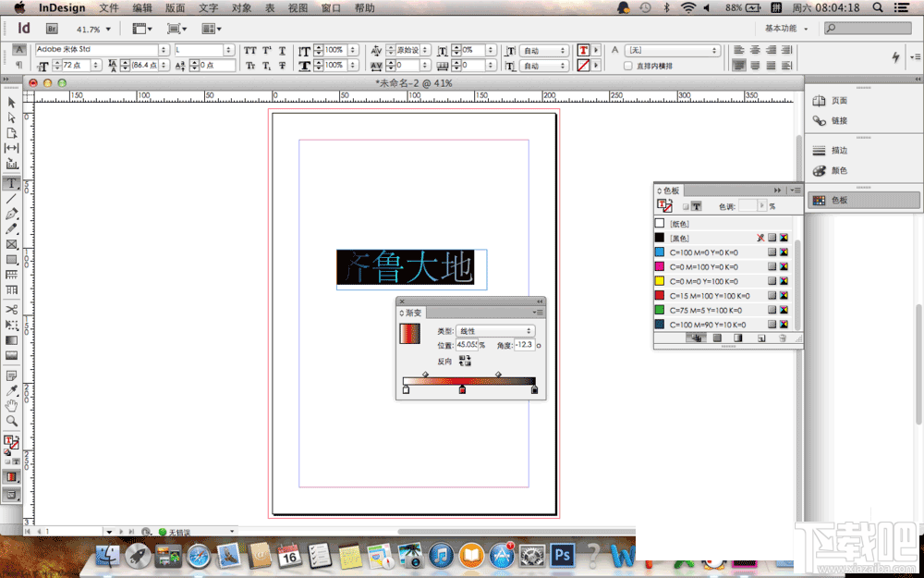Open the 版面 menu
Image resolution: width=924 pixels, height=578 pixels.
tap(175, 7)
